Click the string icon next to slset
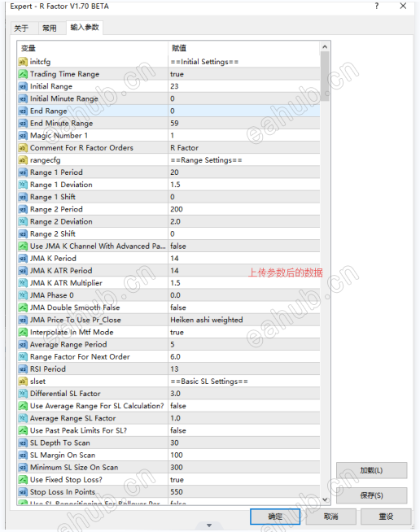This screenshot has height=532, width=420. point(23,381)
